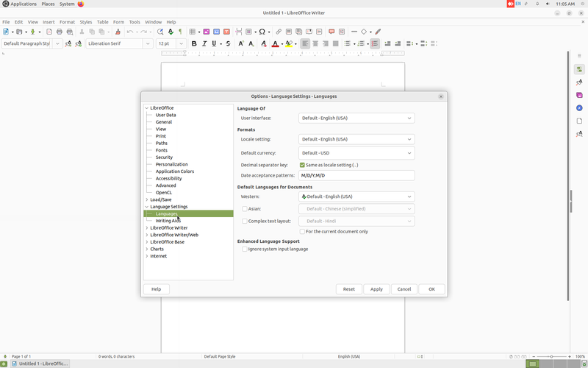This screenshot has height=368, width=588.
Task: Click the Cancel button
Action: 404,289
